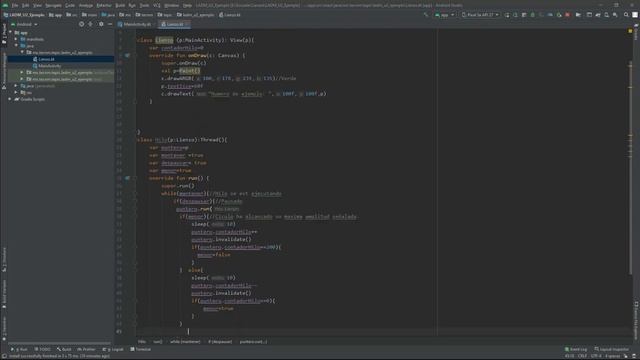Screen dimensions: 640x360
Task: Open the Code menu
Action: [70, 5]
